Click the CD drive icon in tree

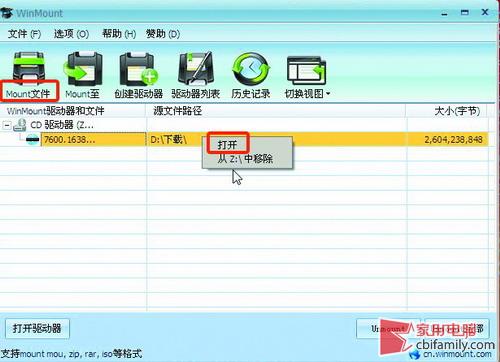pyautogui.click(x=20, y=125)
